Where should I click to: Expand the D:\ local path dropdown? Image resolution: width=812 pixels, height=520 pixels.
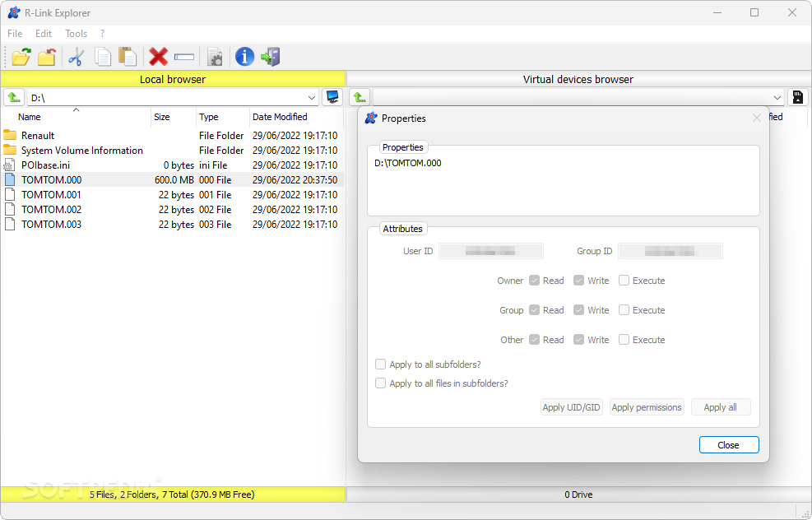click(x=312, y=97)
